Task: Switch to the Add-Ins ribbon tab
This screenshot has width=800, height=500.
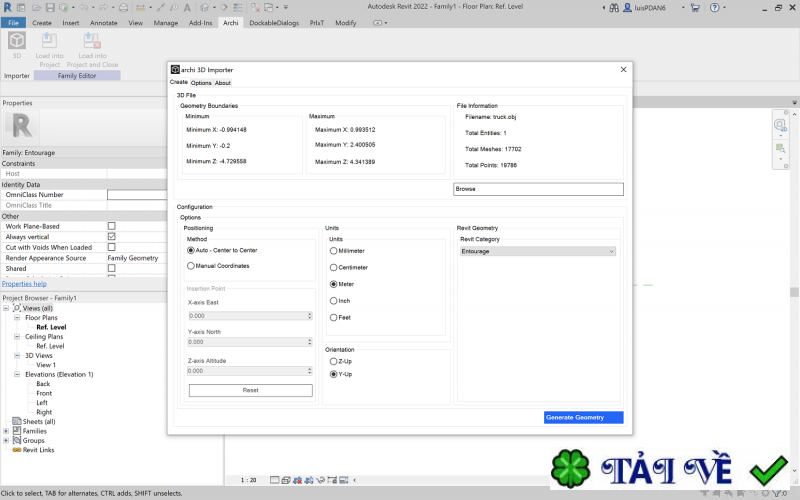Action: (x=201, y=23)
